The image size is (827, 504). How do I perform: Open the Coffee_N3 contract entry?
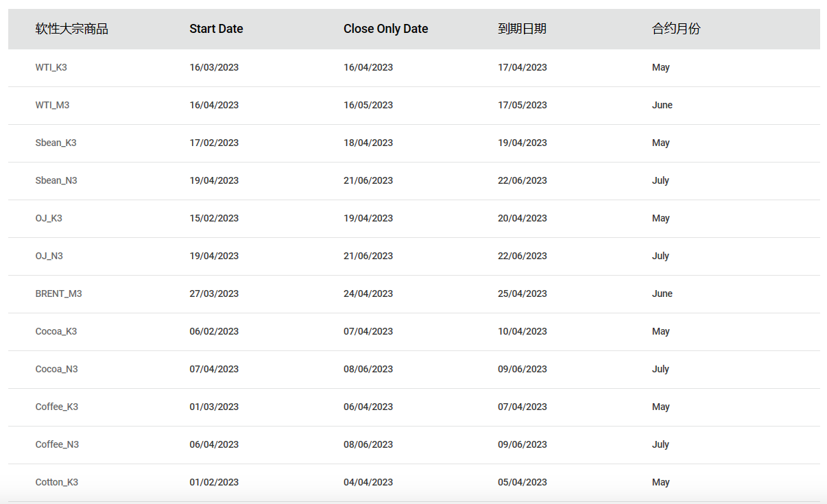click(58, 444)
